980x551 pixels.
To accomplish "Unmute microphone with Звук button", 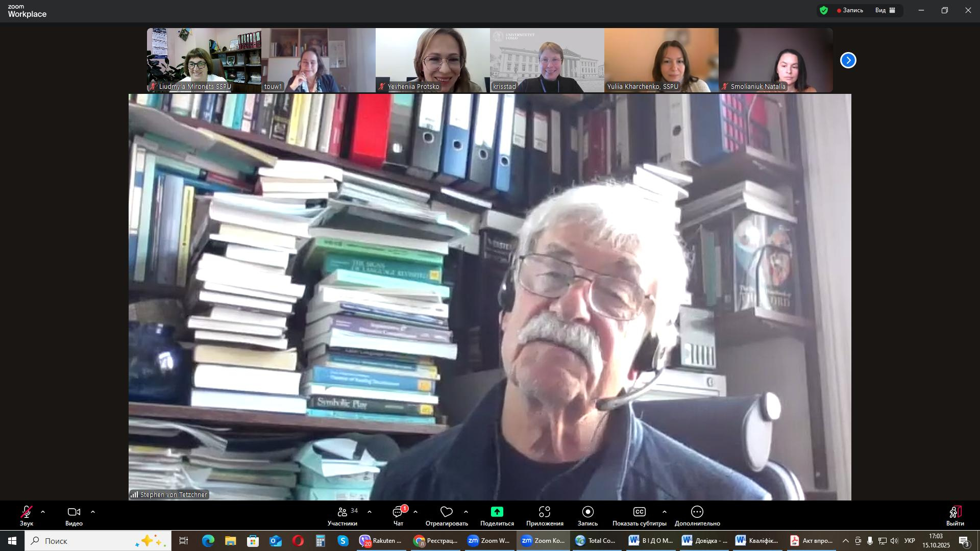I will pos(27,513).
